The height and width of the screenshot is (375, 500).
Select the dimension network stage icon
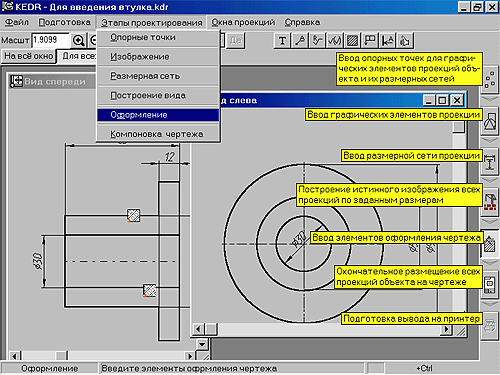point(490,163)
